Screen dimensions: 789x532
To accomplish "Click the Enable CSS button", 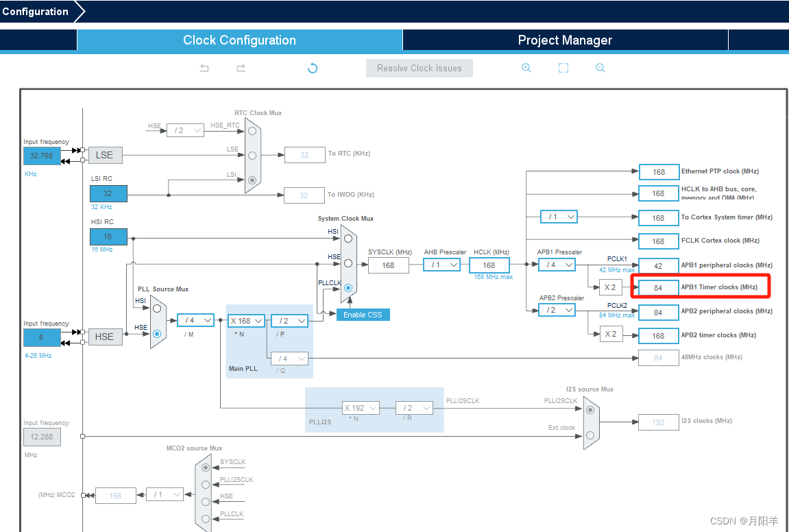I will [362, 314].
